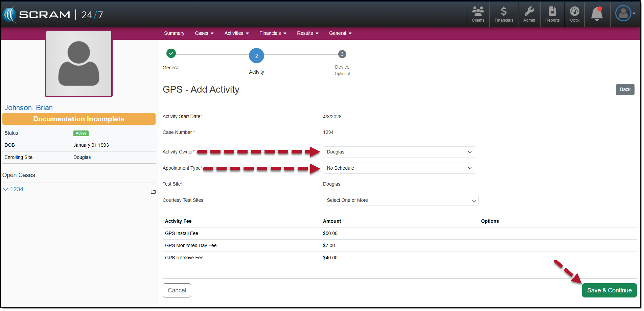This screenshot has width=644, height=311.
Task: Open the user profile avatar menu
Action: coord(624,14)
